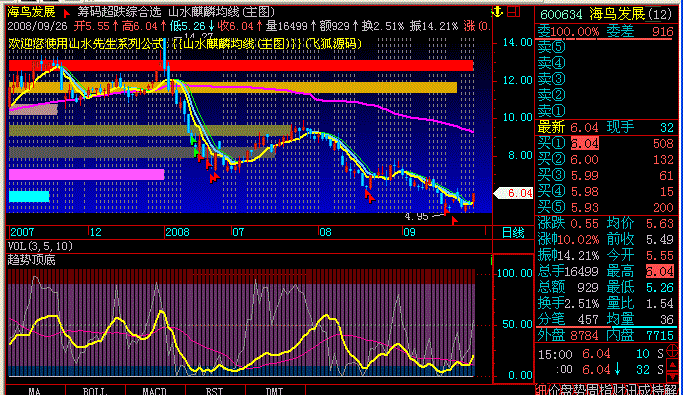Click the date 2008/09/26 in the header
The image size is (683, 395).
coord(37,26)
